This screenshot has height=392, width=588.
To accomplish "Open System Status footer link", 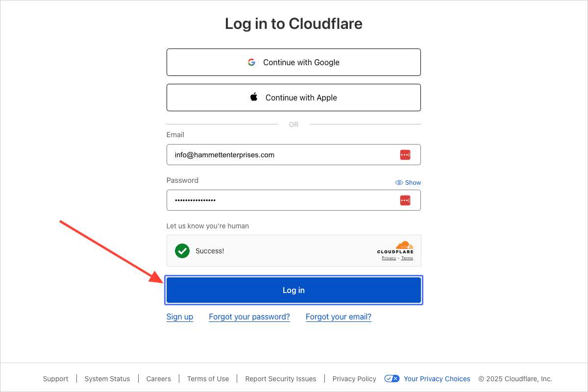I will click(x=107, y=379).
